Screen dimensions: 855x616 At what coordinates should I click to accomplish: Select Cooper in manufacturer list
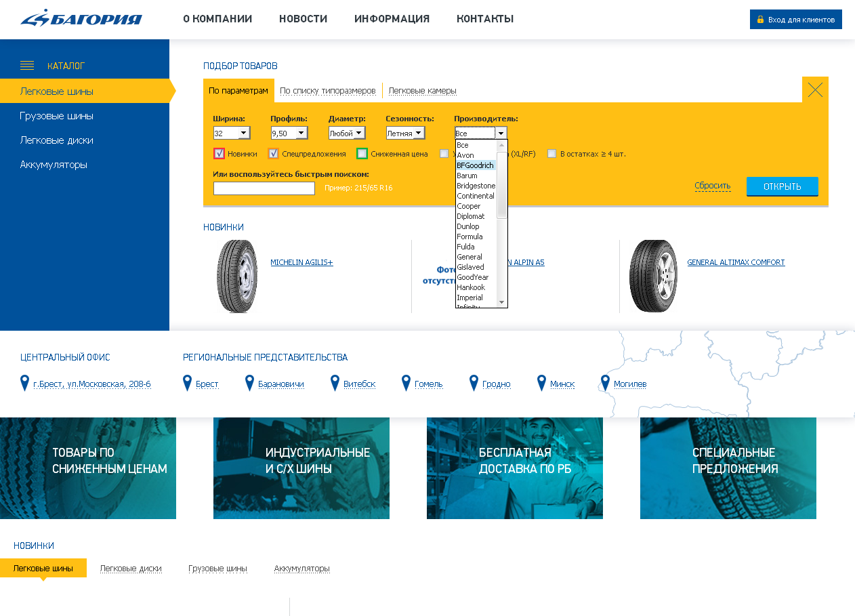476,206
